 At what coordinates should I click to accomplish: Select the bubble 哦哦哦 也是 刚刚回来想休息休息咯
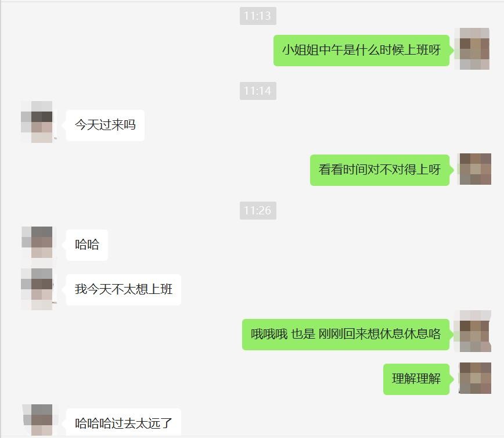346,335
